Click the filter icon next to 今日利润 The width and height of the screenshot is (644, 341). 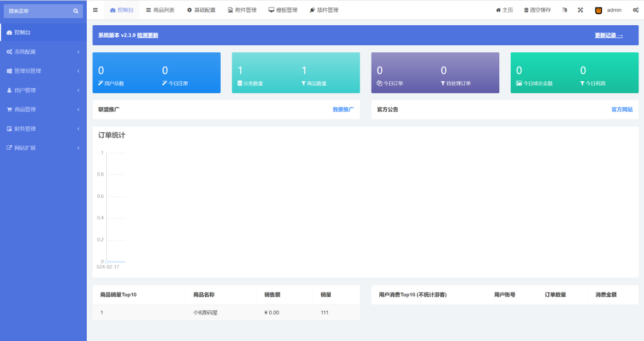pos(582,84)
